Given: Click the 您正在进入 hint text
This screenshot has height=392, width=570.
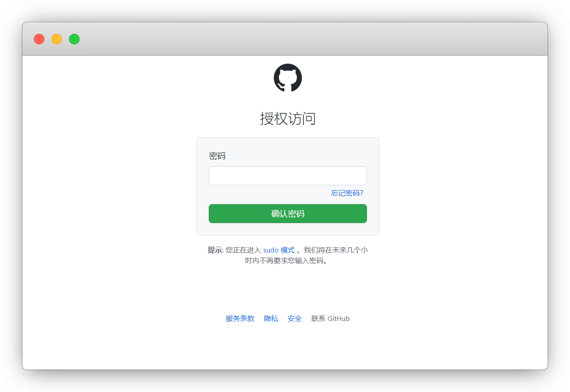Looking at the screenshot, I should click(243, 250).
